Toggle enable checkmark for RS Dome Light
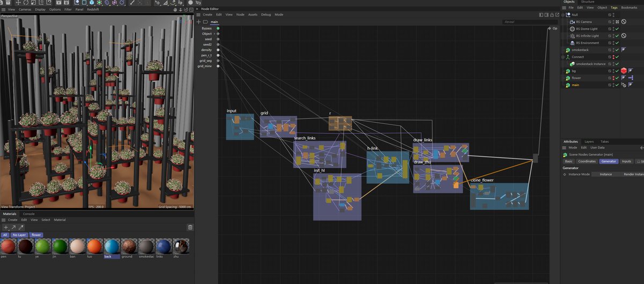The height and width of the screenshot is (284, 644). [617, 29]
